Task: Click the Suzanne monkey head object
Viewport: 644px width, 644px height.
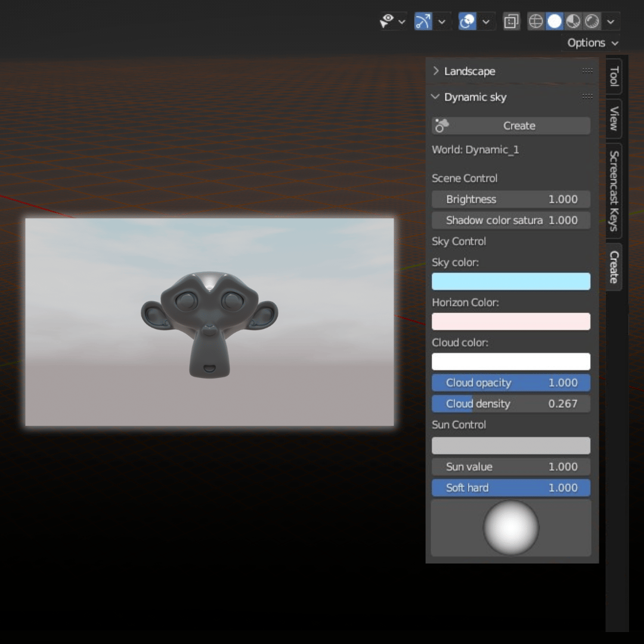Action: (x=209, y=324)
